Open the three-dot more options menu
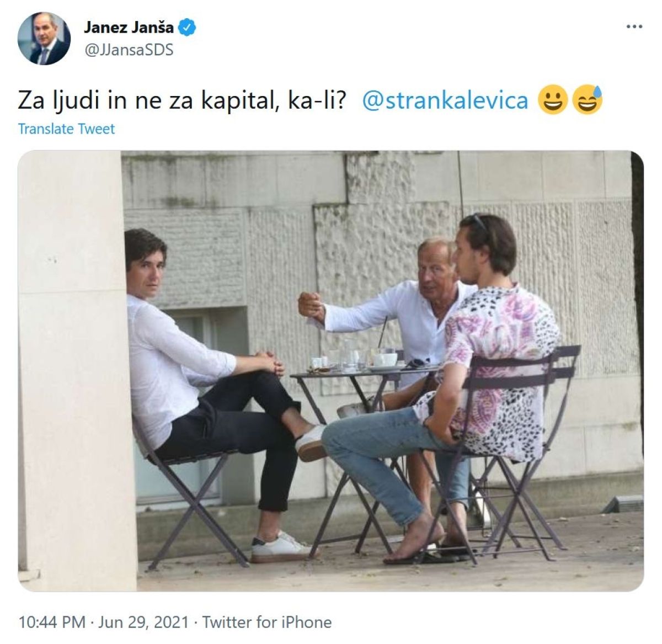 (x=634, y=26)
